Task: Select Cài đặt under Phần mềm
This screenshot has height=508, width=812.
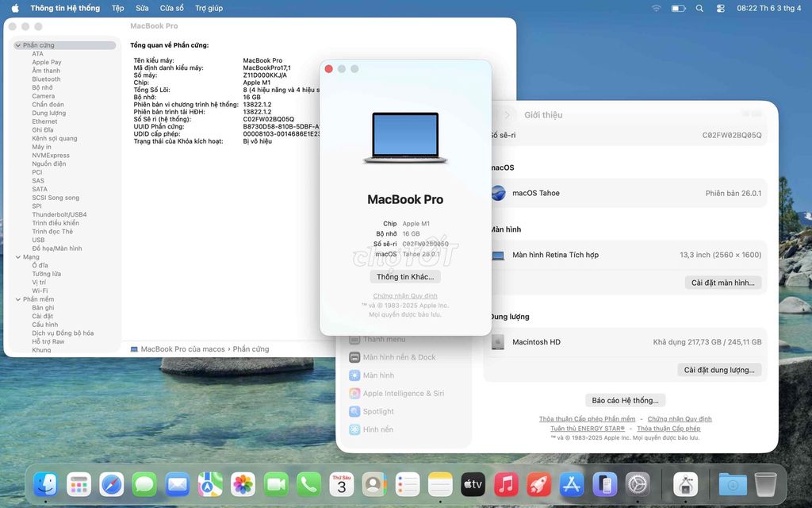Action: 43,316
